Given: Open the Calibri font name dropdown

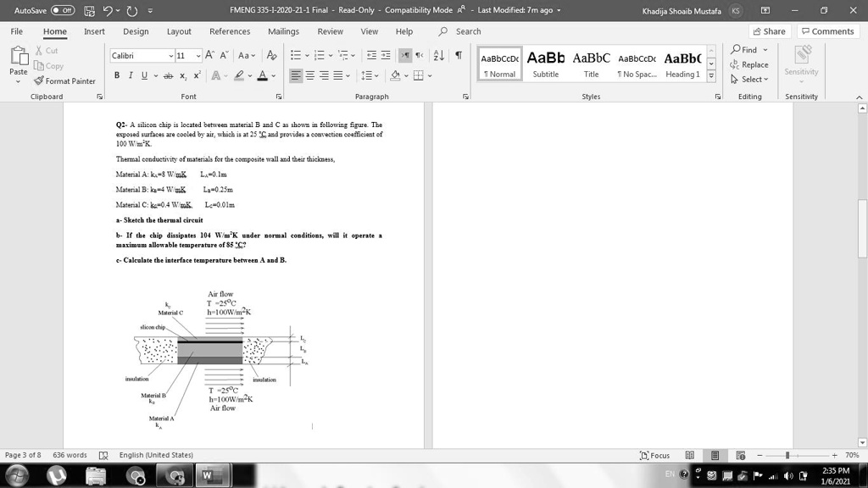Looking at the screenshot, I should coord(169,56).
